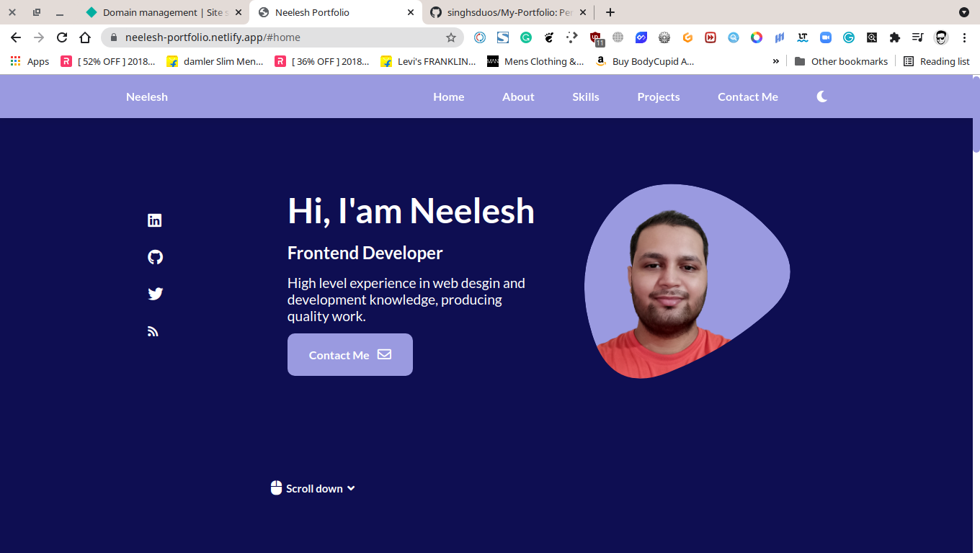Bookmark this page with star icon
This screenshot has height=553, width=980.
pyautogui.click(x=451, y=37)
